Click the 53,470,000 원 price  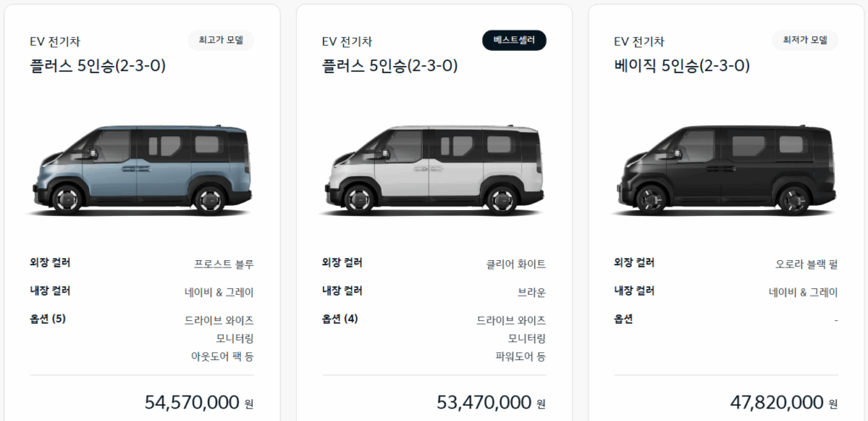click(x=491, y=402)
